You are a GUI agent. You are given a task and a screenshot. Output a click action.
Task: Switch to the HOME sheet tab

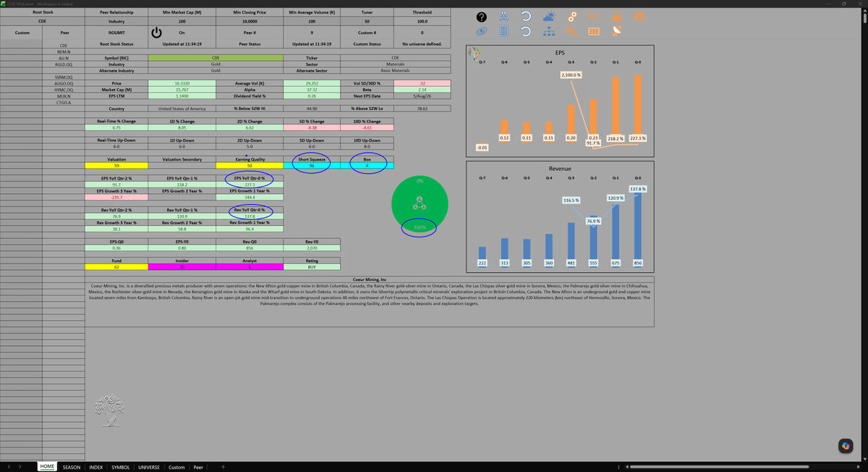[48, 467]
